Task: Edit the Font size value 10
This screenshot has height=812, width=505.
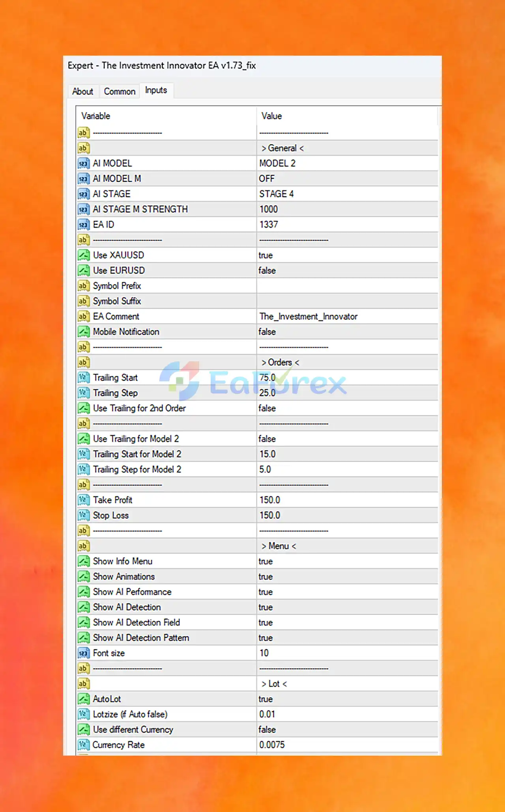Action: tap(347, 653)
